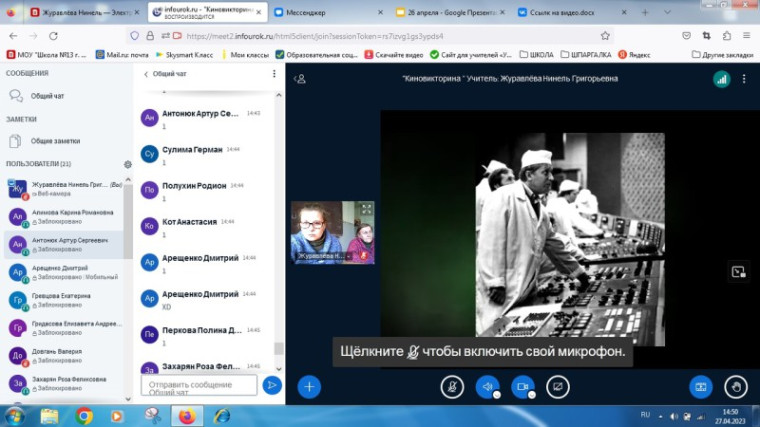Viewport: 760px width, 427px height.
Task: Open users list settings gear
Action: (127, 164)
